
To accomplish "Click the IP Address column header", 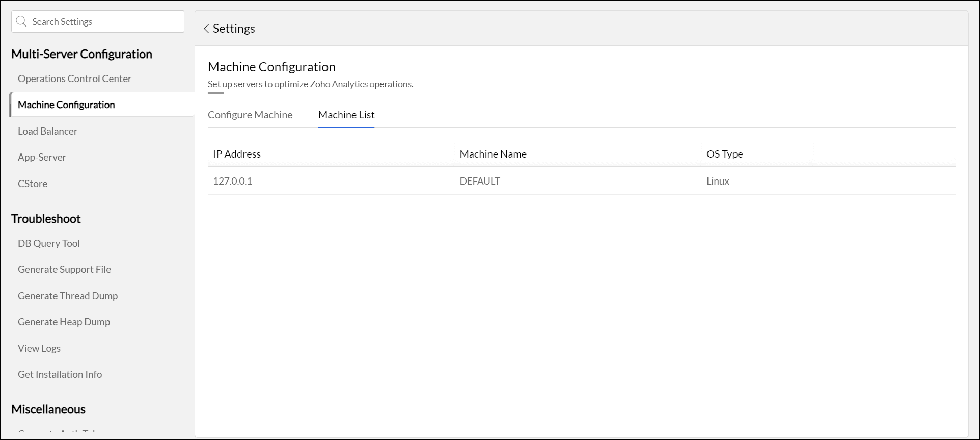I will tap(237, 154).
